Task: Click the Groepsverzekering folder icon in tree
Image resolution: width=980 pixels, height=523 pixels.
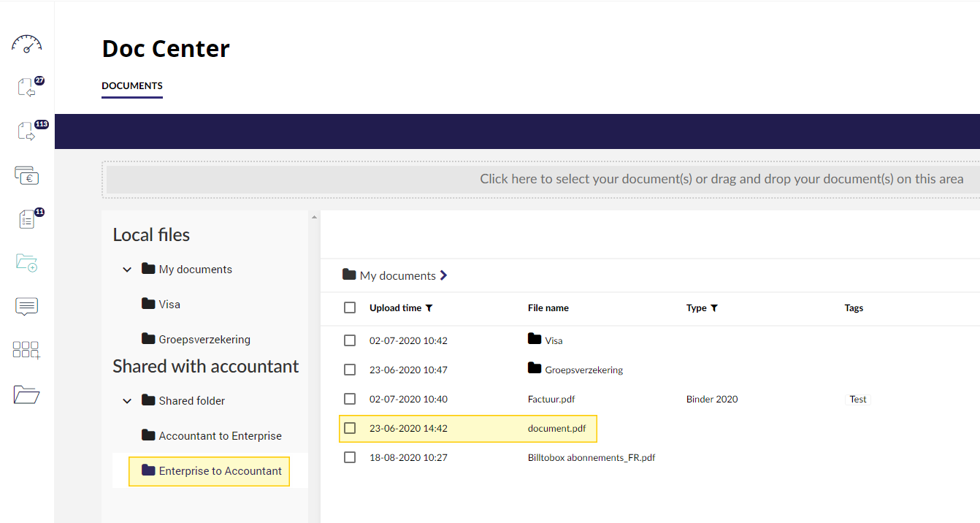Action: pos(148,338)
